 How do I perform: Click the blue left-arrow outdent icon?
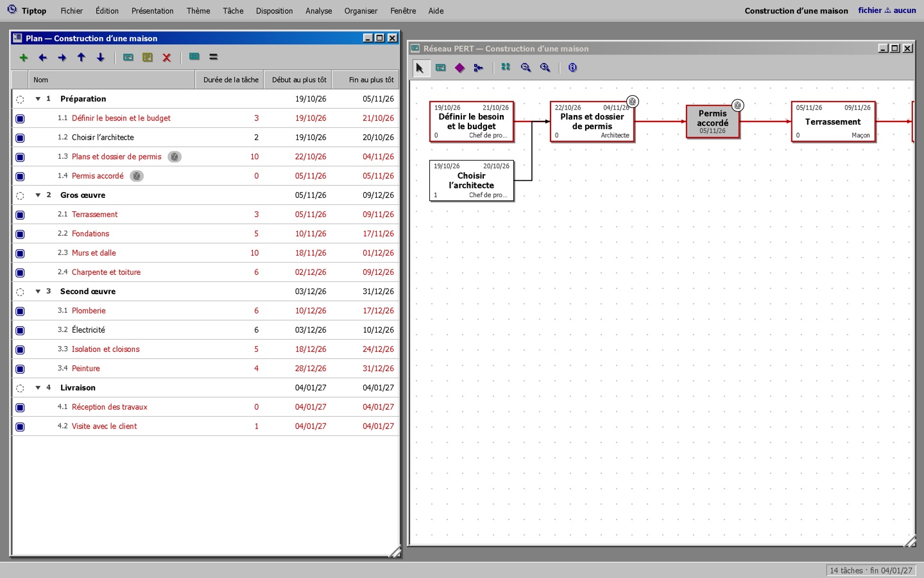(x=43, y=58)
